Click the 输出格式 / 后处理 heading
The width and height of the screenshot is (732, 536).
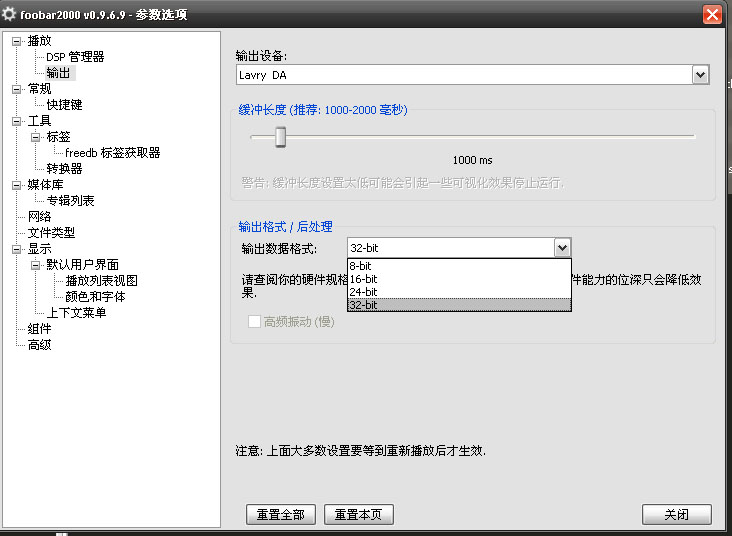pos(285,226)
